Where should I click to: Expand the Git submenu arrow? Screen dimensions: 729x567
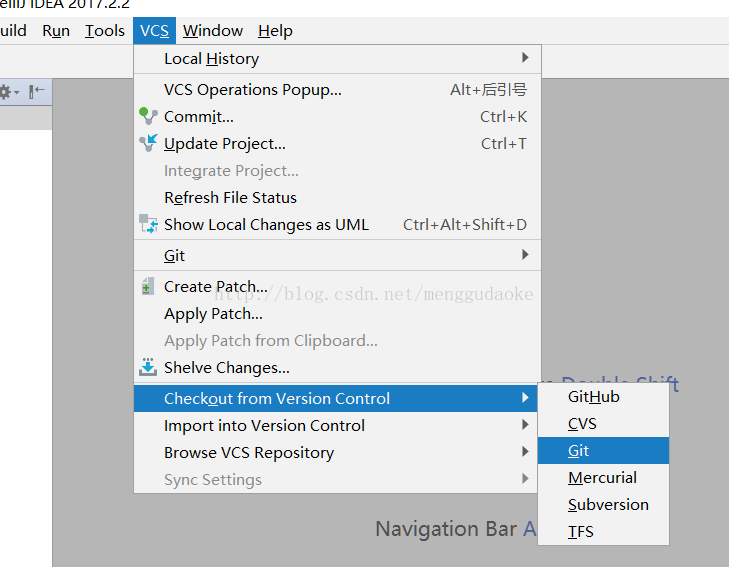coord(525,255)
